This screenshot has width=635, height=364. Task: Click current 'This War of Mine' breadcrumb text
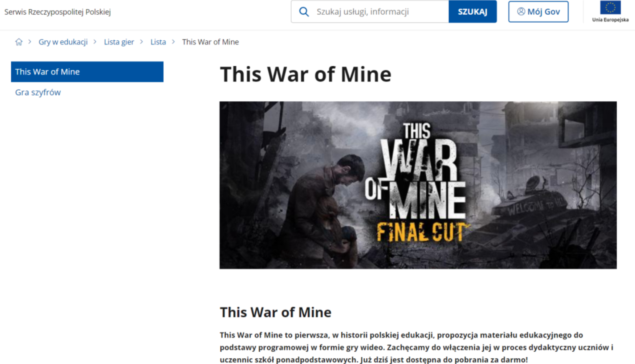pos(210,42)
